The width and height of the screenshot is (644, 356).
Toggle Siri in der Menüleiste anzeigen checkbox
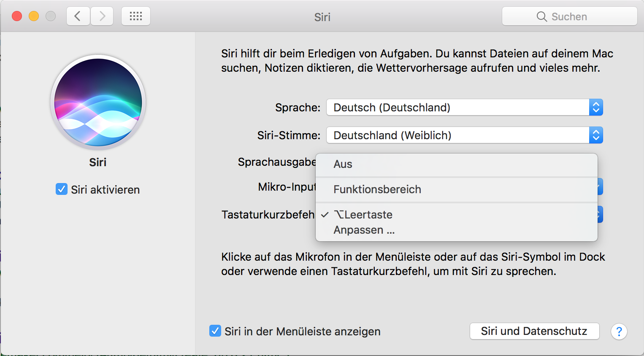(x=215, y=331)
